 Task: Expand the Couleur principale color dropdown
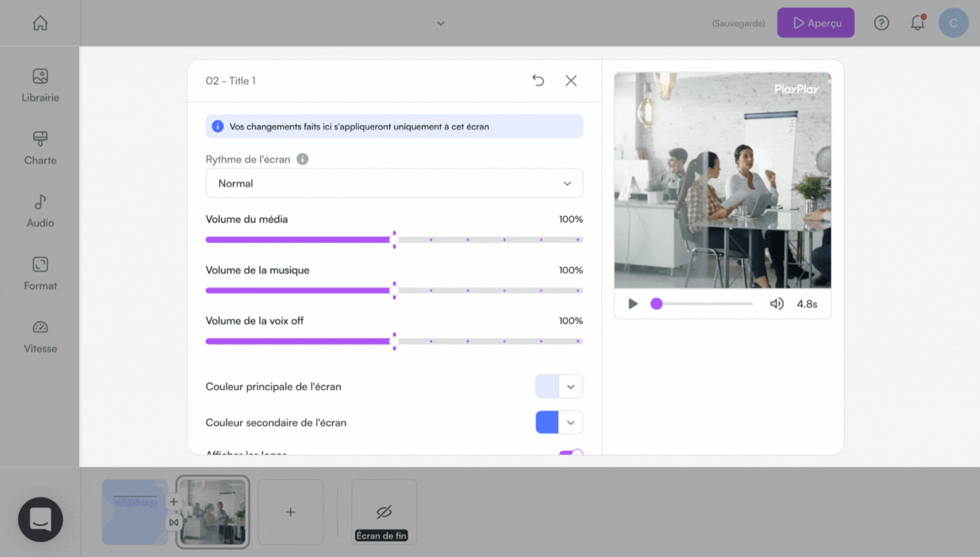[570, 387]
